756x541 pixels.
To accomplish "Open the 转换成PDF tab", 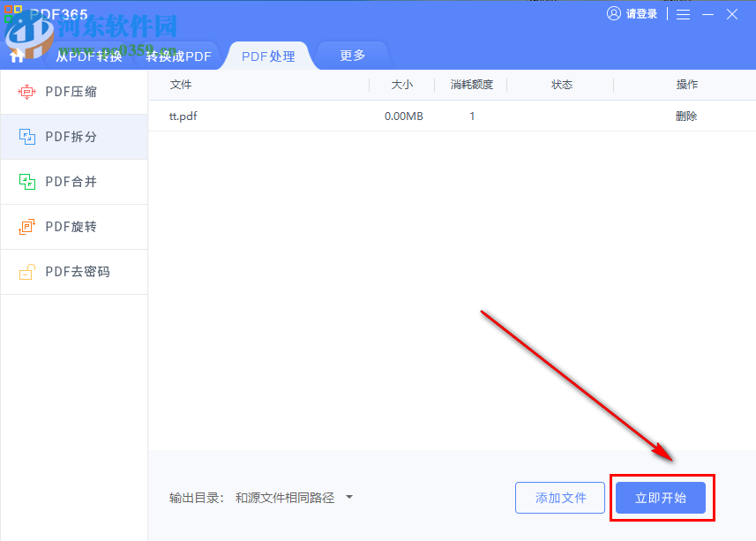I will coord(178,55).
